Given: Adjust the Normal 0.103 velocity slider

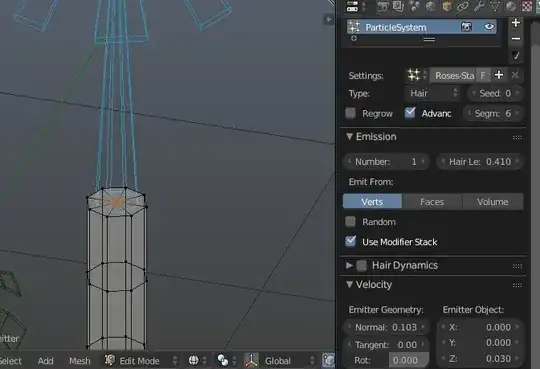Looking at the screenshot, I should click(386, 327).
